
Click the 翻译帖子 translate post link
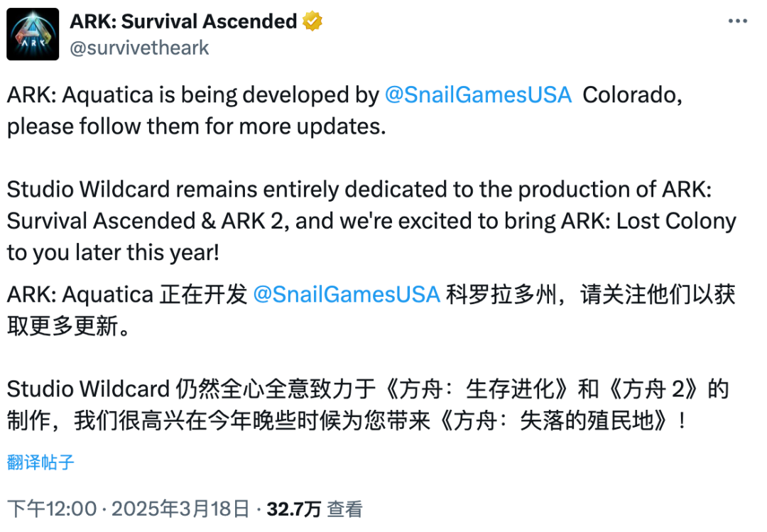coord(40,462)
